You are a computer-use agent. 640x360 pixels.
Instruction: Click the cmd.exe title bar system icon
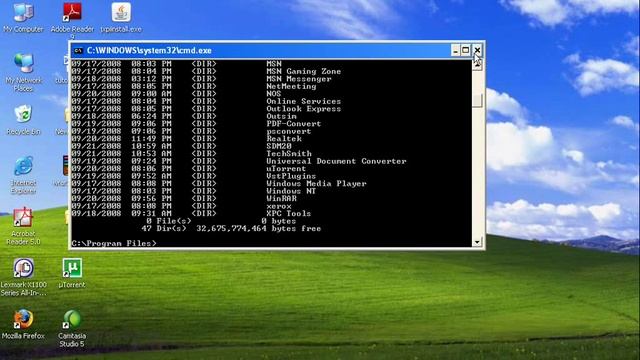[78, 51]
